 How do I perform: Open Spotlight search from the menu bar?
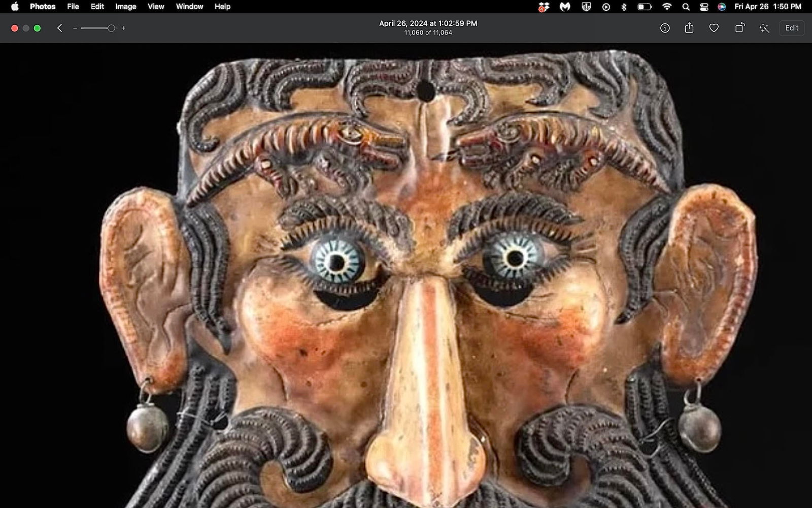tap(685, 7)
